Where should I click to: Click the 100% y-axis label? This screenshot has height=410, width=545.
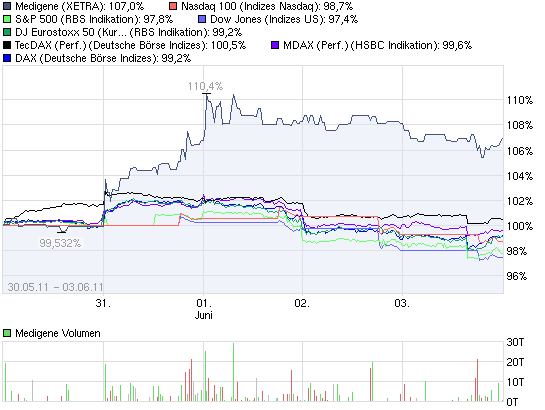pyautogui.click(x=520, y=226)
